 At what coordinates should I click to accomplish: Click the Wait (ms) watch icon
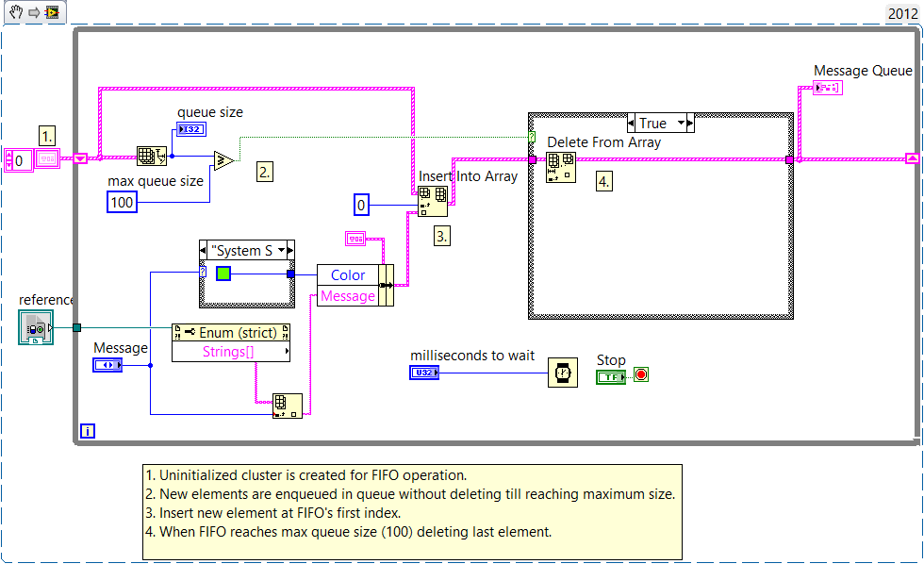tap(562, 373)
